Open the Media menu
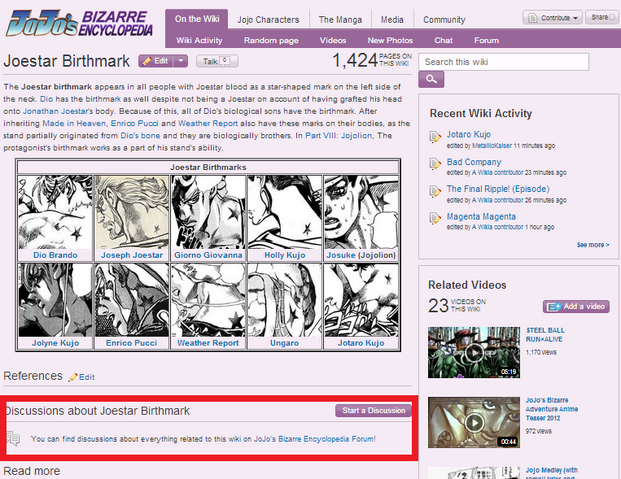Image resolution: width=621 pixels, height=479 pixels. pos(392,19)
